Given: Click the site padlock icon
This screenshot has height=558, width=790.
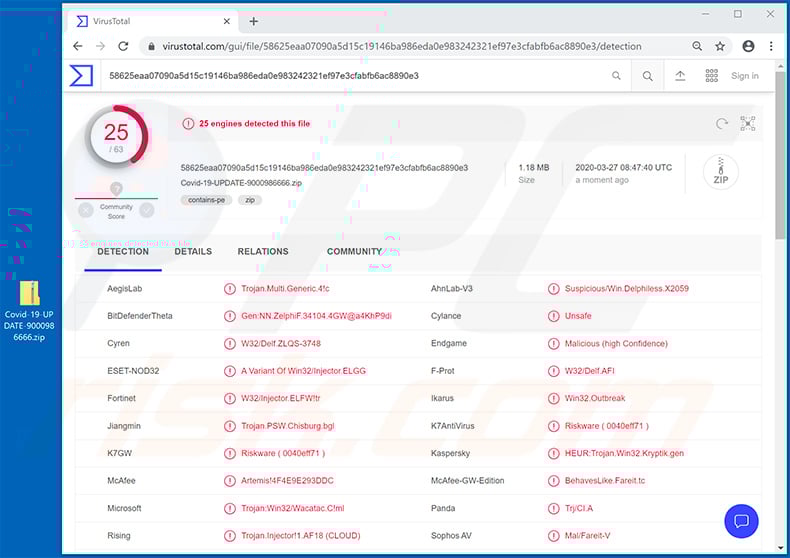Looking at the screenshot, I should [x=151, y=46].
